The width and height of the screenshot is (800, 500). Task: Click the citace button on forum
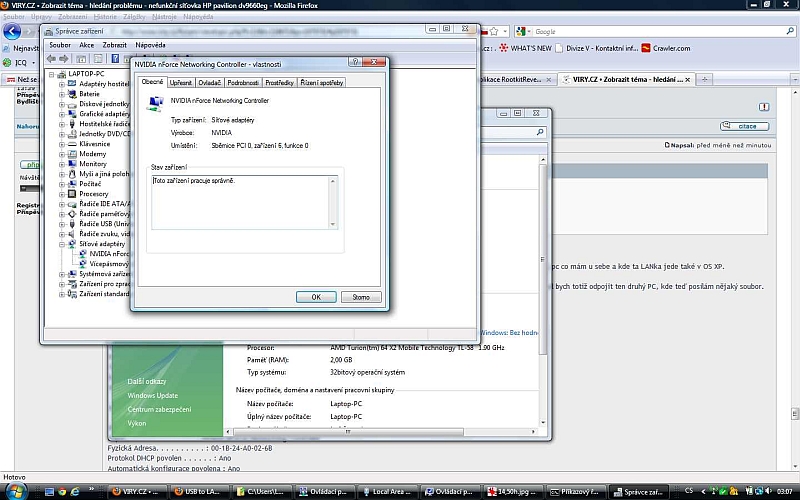[744, 126]
